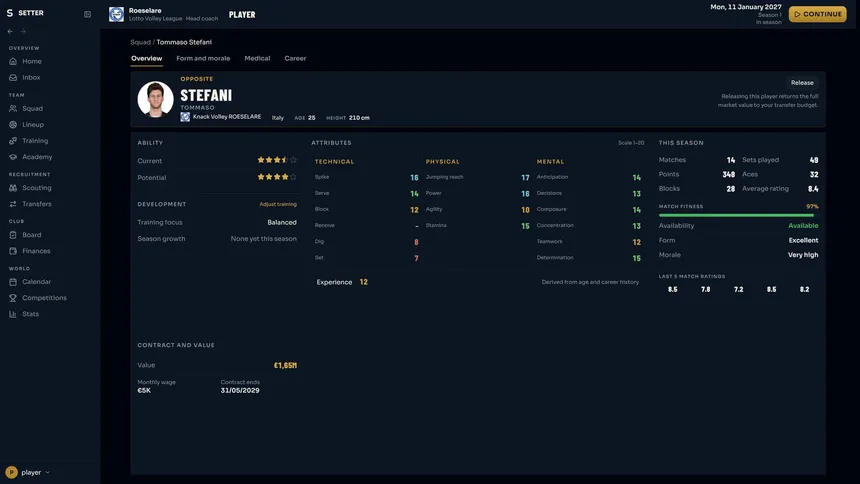860x484 pixels.
Task: Click Tommaso Stefani's portrait photo
Action: 155,99
